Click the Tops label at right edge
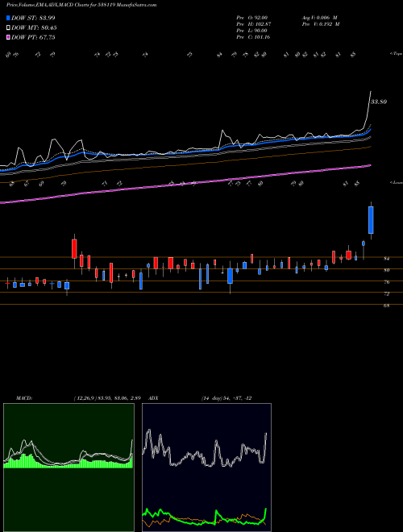Image resolution: width=403 pixels, height=532 pixels. tap(397, 54)
